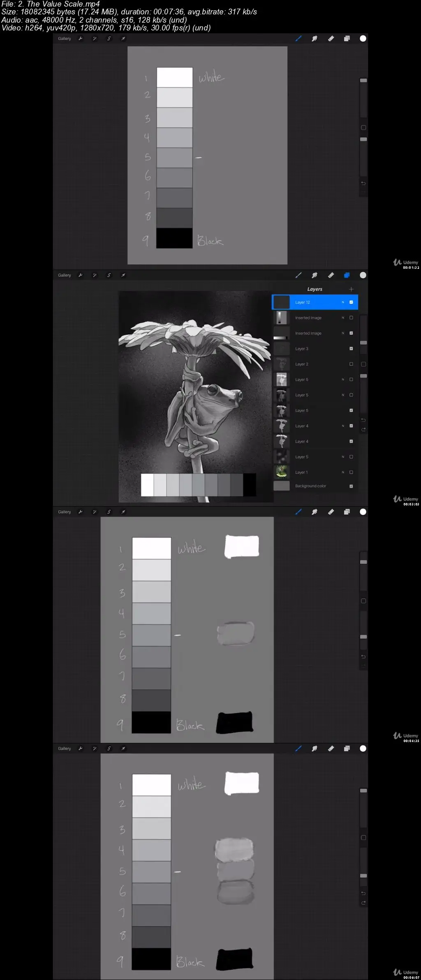Open blend mode N on Layer 1
This screenshot has width=421, height=980.
point(343,473)
